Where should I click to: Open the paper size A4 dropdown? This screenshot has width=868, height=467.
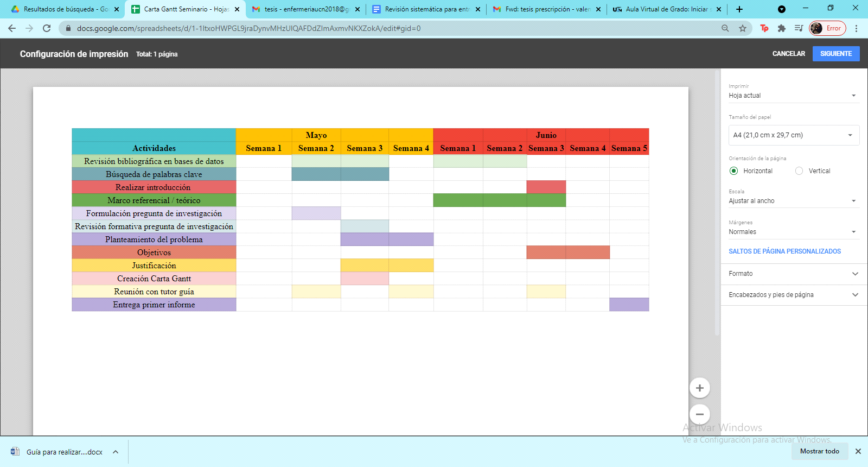pyautogui.click(x=793, y=135)
